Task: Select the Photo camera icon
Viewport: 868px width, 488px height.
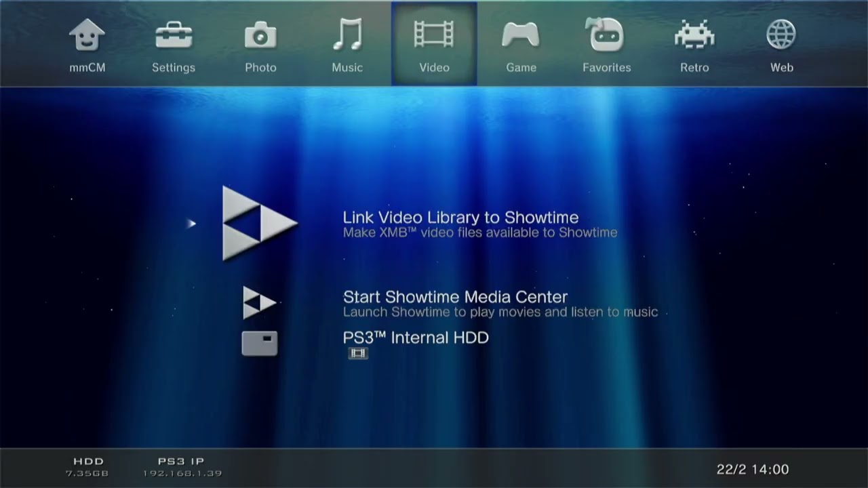Action: pyautogui.click(x=260, y=35)
